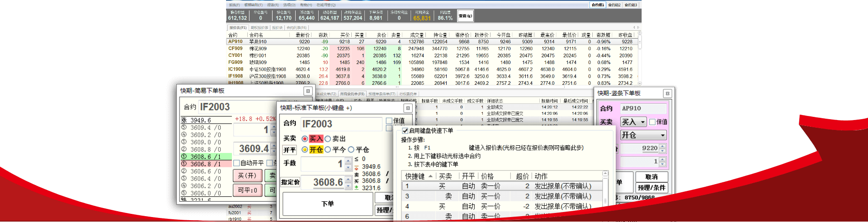Close the 快期-标准下单板 window
The image size is (868, 222).
tap(408, 108)
